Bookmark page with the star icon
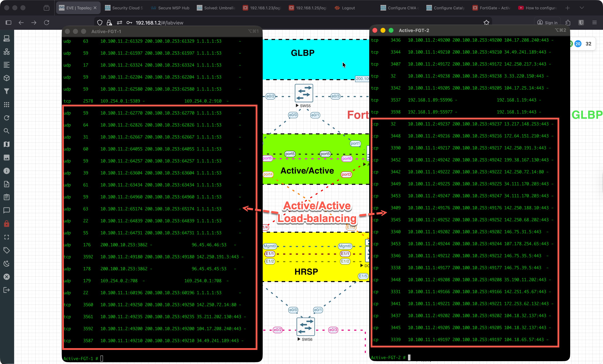 pos(486,23)
